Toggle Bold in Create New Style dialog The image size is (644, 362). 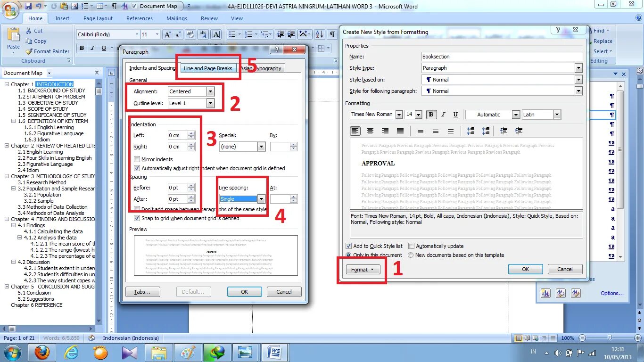431,115
